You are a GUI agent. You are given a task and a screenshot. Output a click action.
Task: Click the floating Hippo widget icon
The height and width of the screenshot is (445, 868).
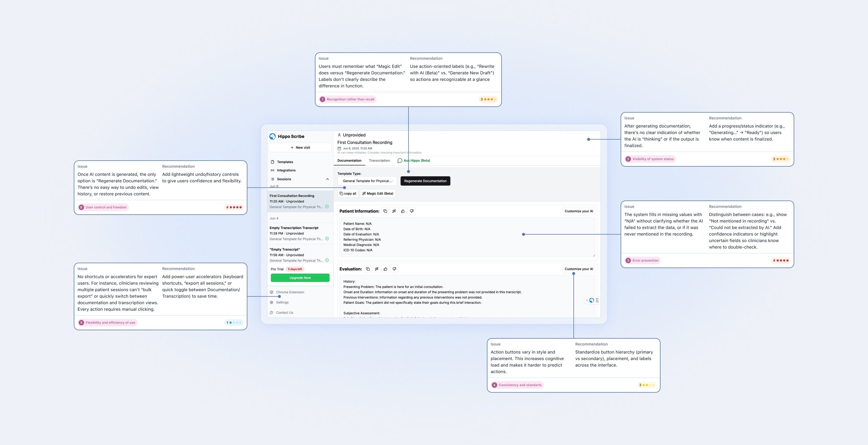(x=591, y=300)
